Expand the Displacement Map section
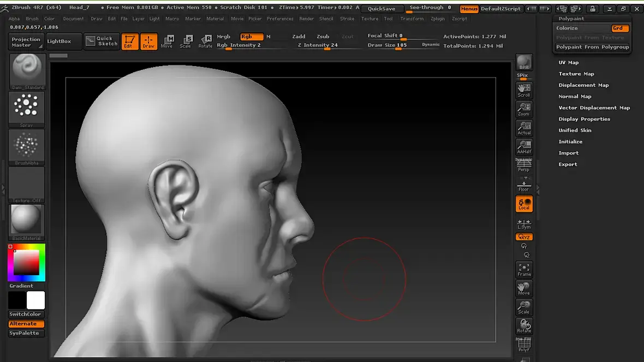 583,85
